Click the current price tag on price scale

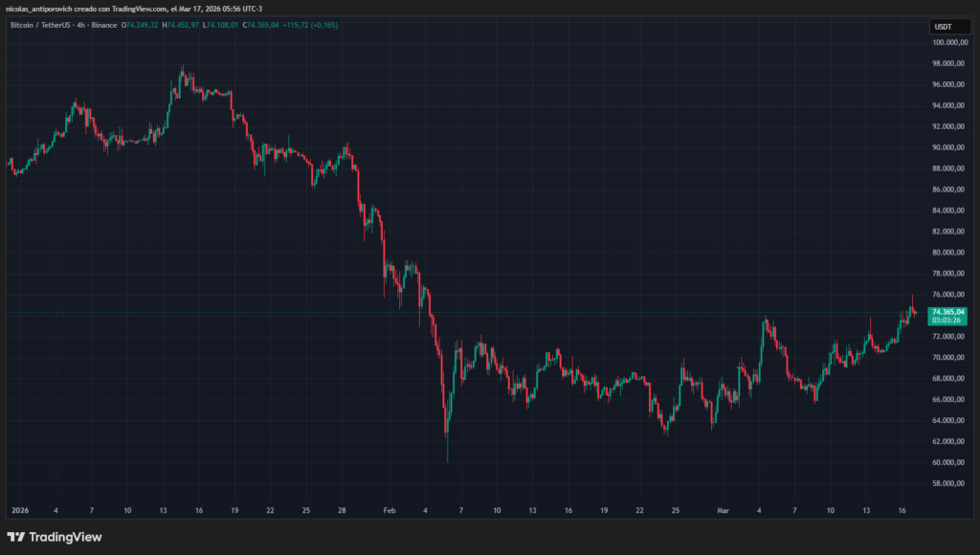948,311
